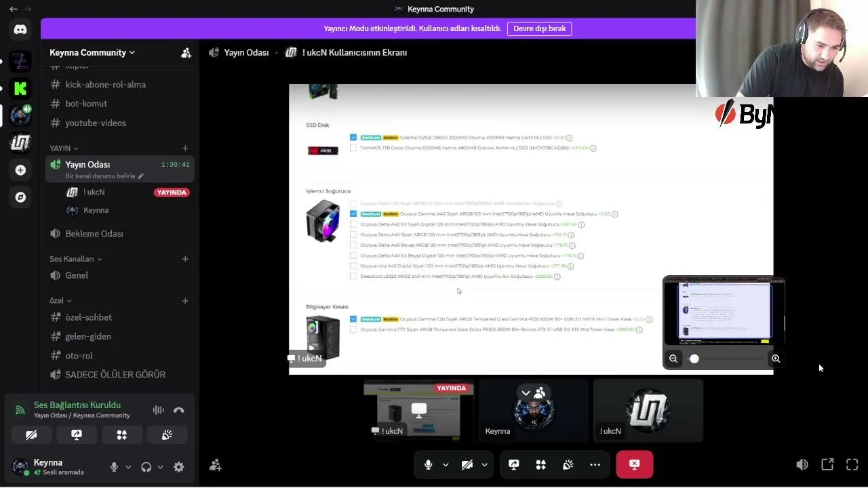
Task: Open Explore Discoverable Servers compass icon
Action: point(20,197)
